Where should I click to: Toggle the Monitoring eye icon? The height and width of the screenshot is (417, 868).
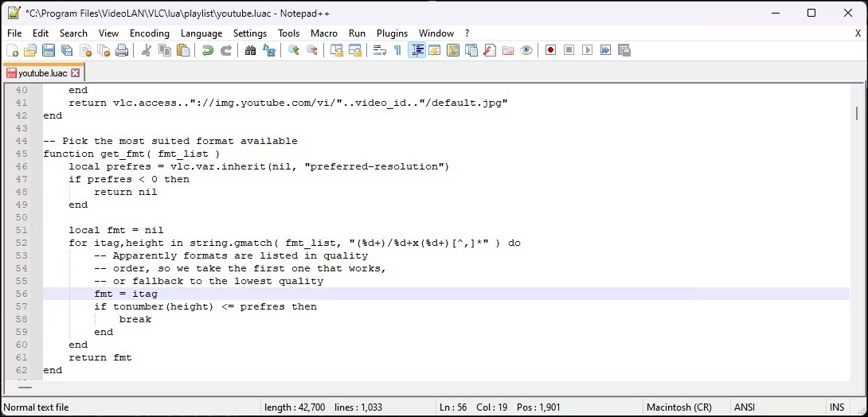[x=526, y=50]
